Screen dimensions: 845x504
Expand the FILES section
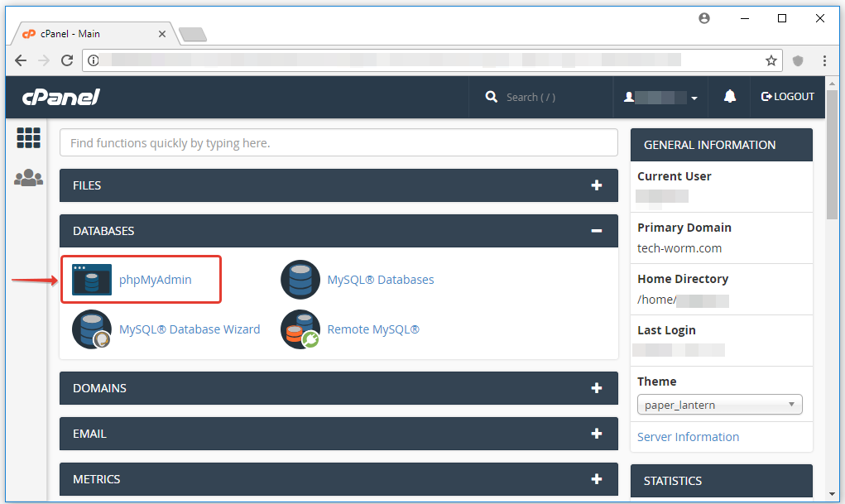click(x=596, y=185)
